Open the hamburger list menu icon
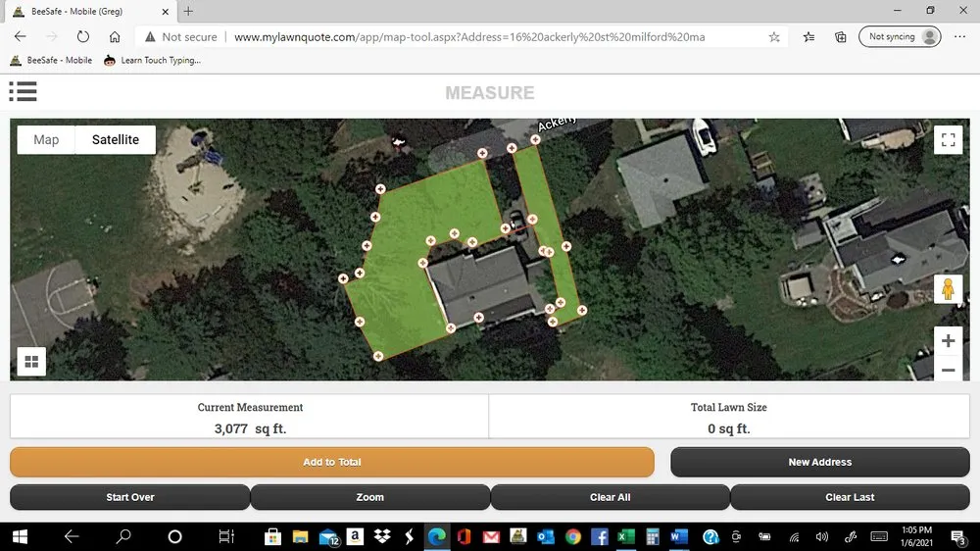Image resolution: width=980 pixels, height=551 pixels. (24, 91)
